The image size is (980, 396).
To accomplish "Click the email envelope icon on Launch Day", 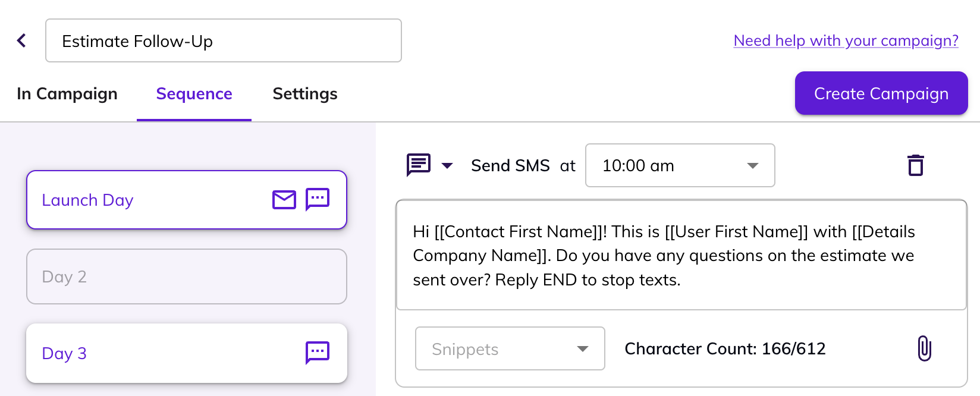I will click(x=284, y=200).
